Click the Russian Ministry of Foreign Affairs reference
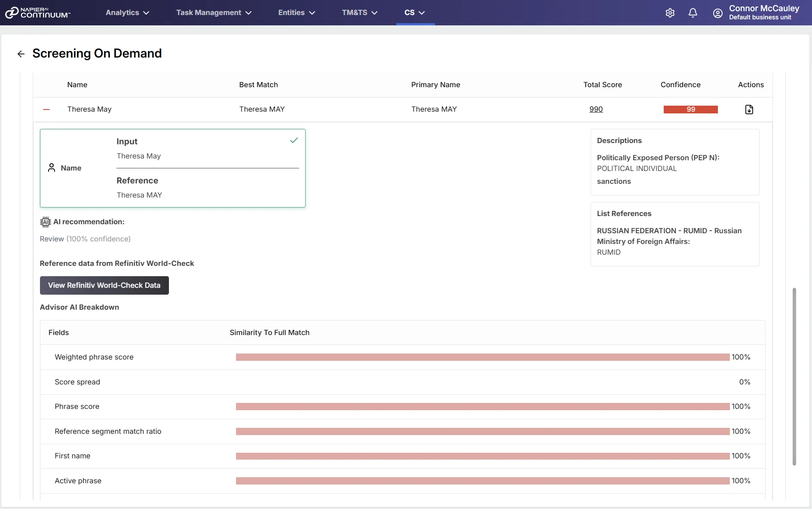Image resolution: width=812 pixels, height=509 pixels. [669, 236]
